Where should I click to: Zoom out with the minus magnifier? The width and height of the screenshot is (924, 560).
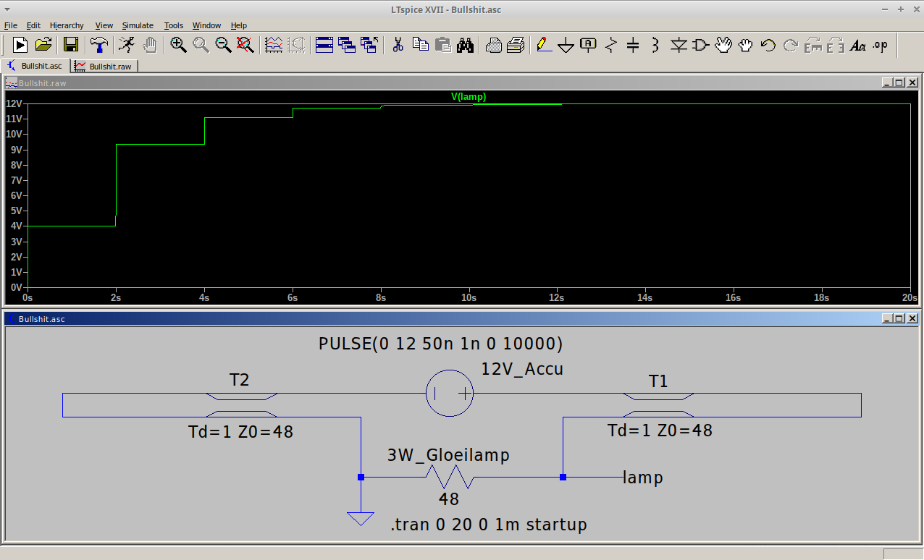pyautogui.click(x=223, y=45)
